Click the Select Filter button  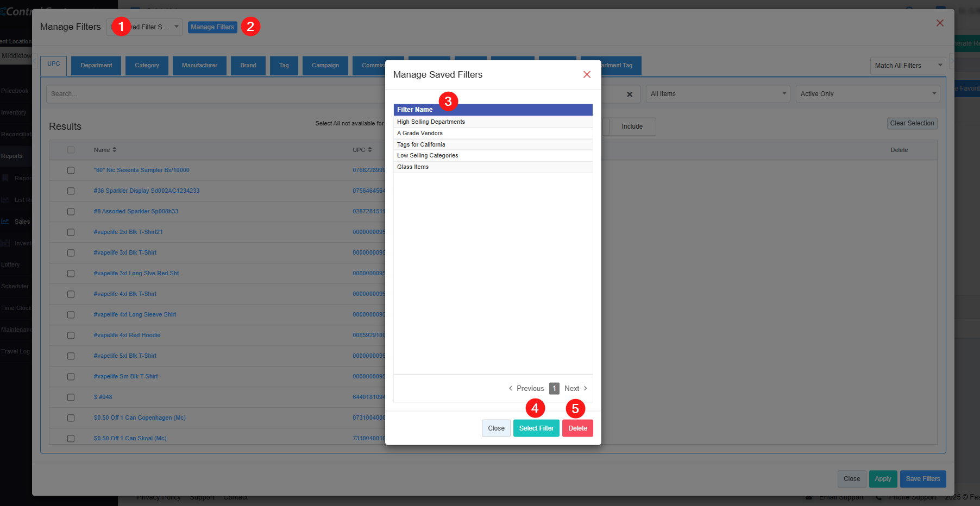(x=536, y=428)
